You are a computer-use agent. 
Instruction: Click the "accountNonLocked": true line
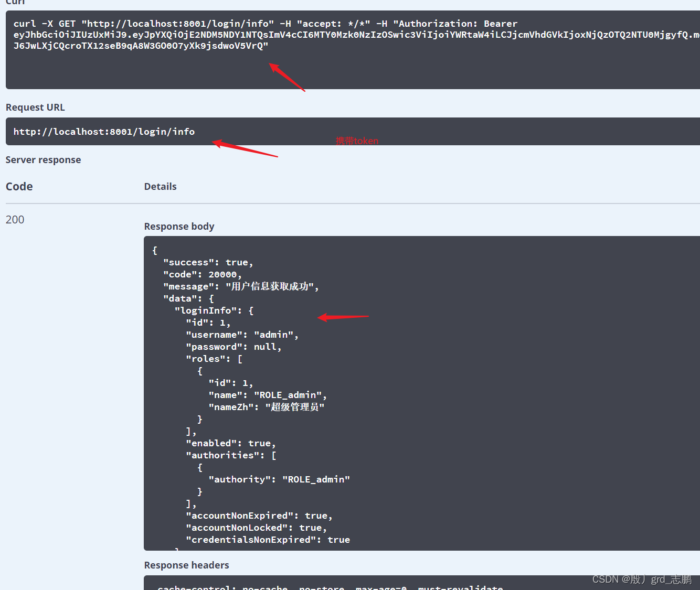(257, 528)
